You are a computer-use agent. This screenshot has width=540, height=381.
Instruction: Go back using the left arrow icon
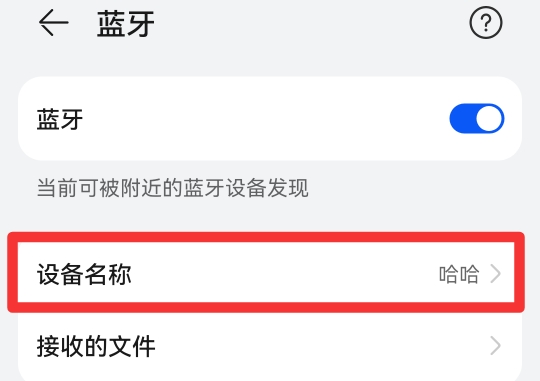(53, 23)
